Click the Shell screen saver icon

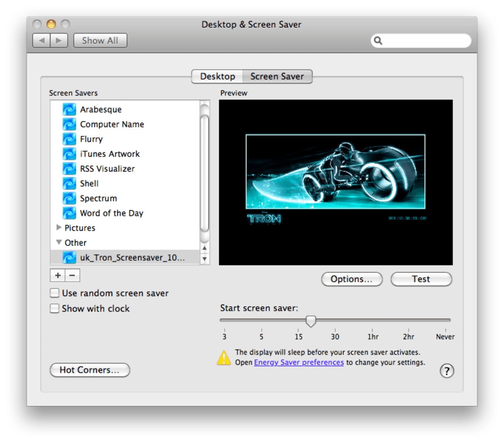[69, 183]
